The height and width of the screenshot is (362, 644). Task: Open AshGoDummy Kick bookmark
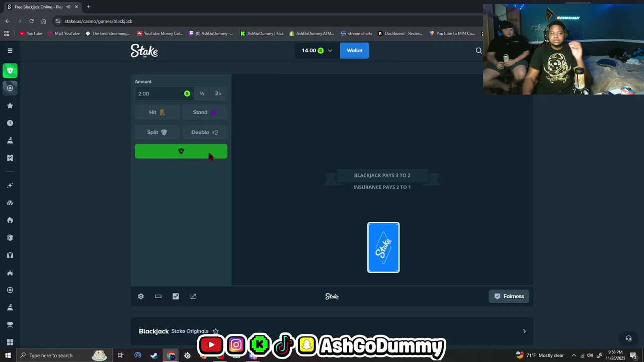pos(262,34)
